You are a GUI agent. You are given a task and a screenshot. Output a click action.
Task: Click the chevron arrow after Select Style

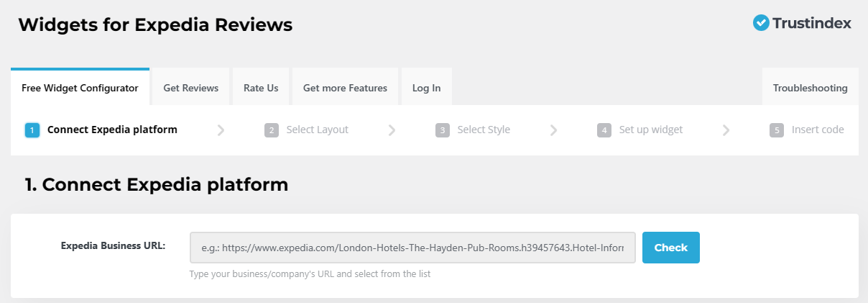click(553, 130)
